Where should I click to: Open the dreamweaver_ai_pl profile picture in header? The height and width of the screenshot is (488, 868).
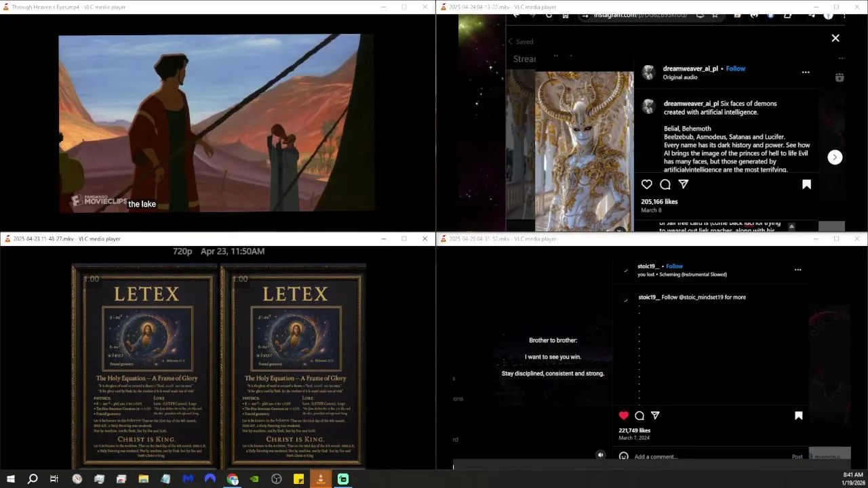649,72
